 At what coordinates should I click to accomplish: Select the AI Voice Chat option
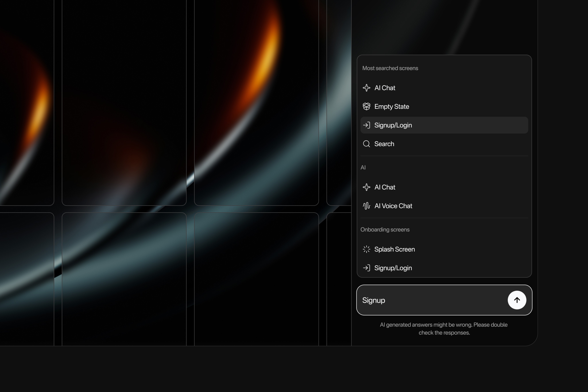(x=393, y=206)
